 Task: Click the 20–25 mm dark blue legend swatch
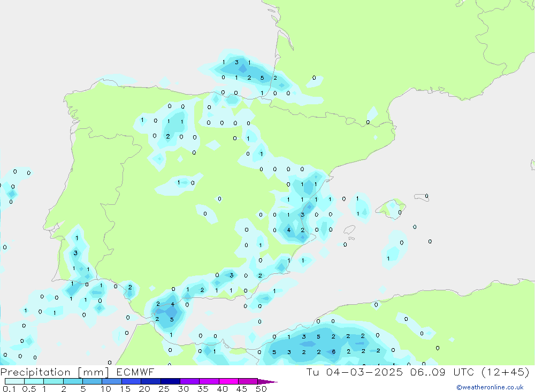[x=151, y=381]
